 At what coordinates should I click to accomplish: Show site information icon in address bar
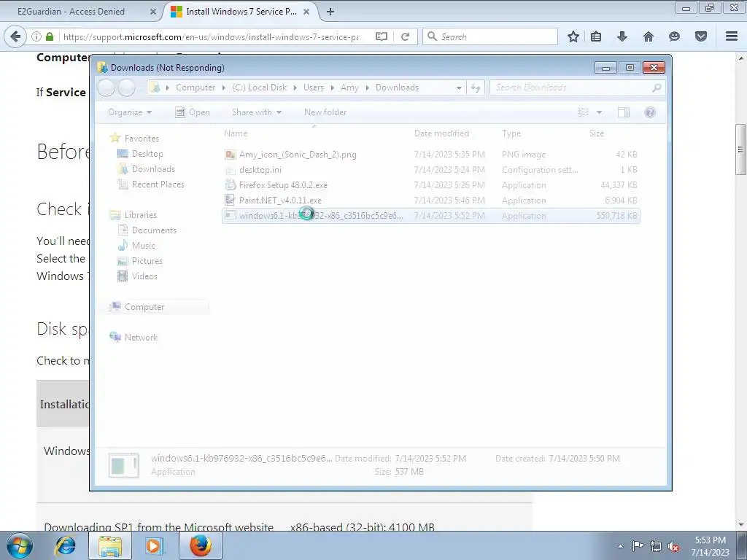point(36,36)
